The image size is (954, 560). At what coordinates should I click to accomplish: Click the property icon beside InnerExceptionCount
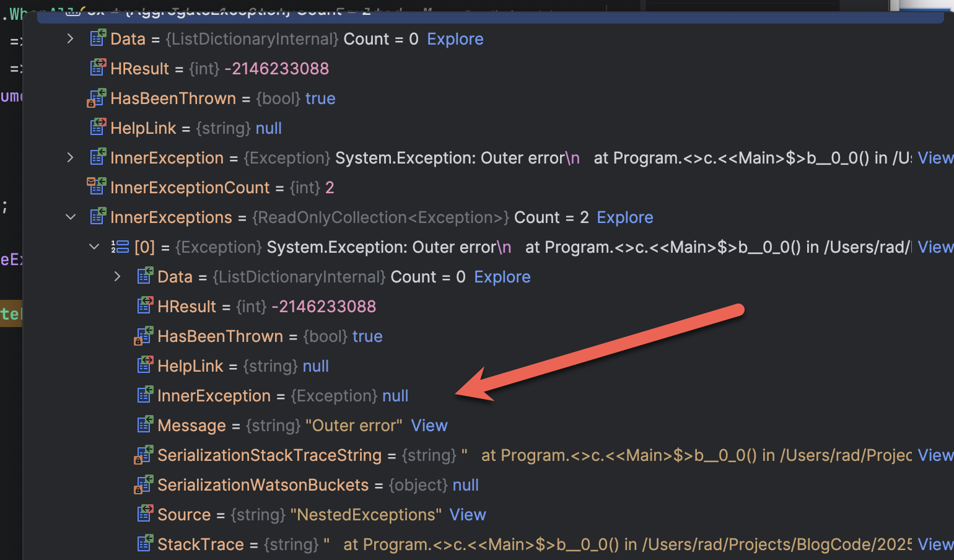click(x=97, y=186)
